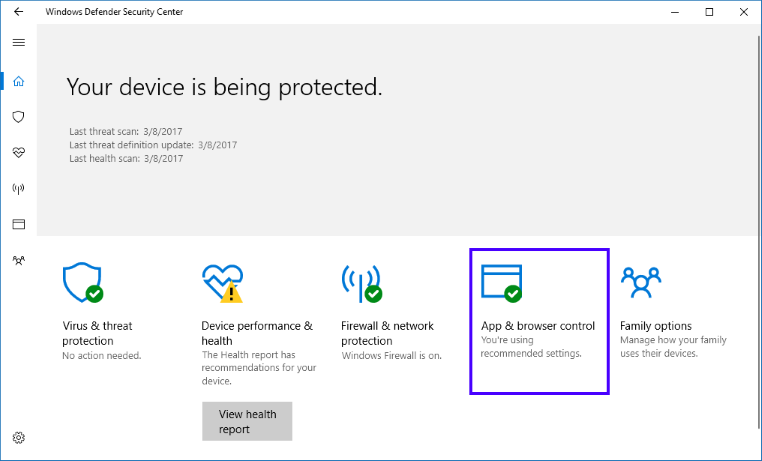
Task: Open Virus & threat protection shield sidebar icon
Action: [x=18, y=117]
